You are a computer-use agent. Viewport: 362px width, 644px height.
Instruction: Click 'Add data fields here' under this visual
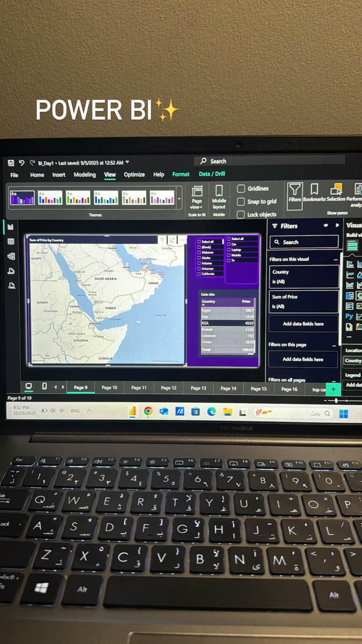pos(304,324)
